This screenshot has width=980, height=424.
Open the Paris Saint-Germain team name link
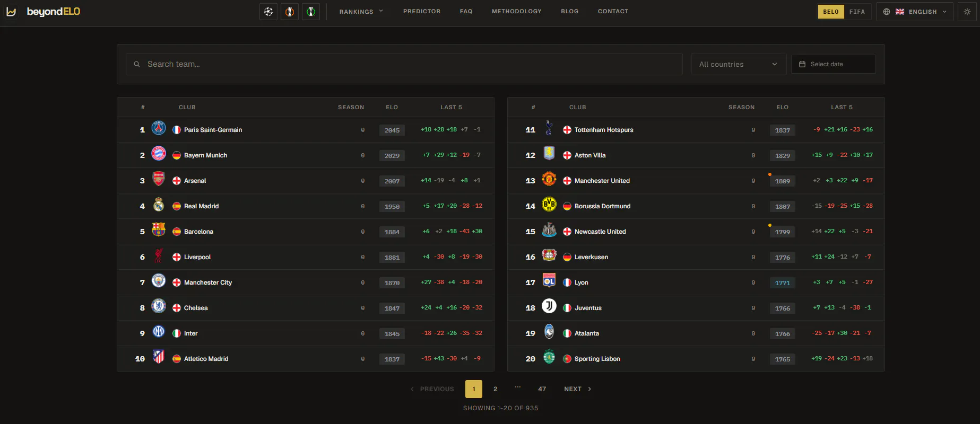pos(213,130)
